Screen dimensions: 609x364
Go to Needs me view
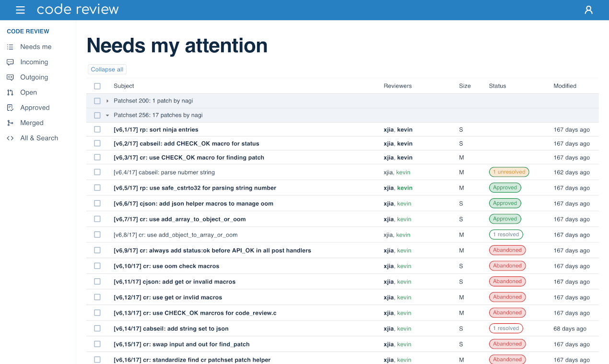pos(36,47)
